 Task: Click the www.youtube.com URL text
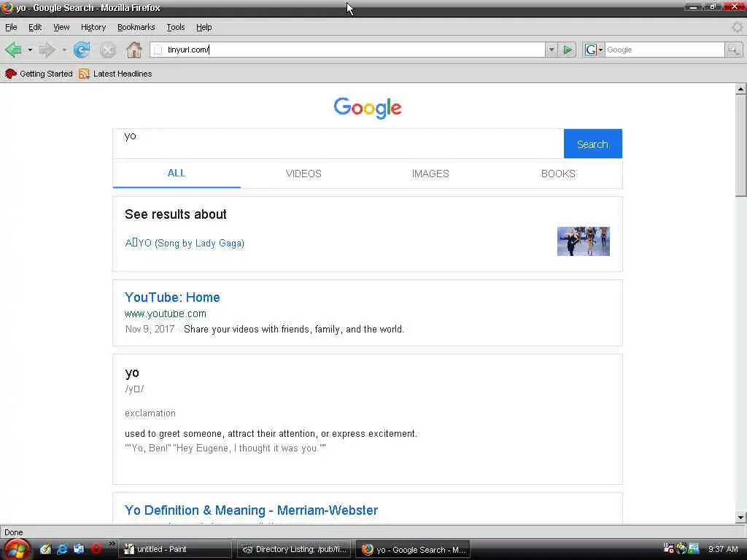pyautogui.click(x=166, y=314)
